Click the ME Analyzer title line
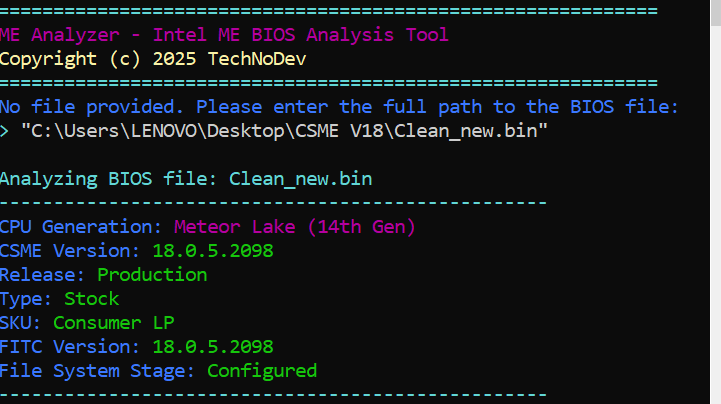The height and width of the screenshot is (404, 721). click(x=224, y=35)
